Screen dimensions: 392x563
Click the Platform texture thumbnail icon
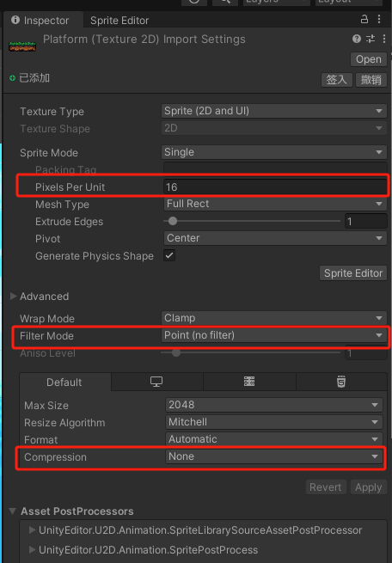[x=22, y=46]
